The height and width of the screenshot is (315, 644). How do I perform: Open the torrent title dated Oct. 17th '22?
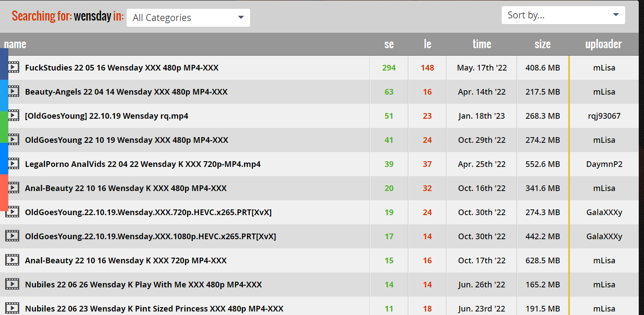[x=126, y=261]
